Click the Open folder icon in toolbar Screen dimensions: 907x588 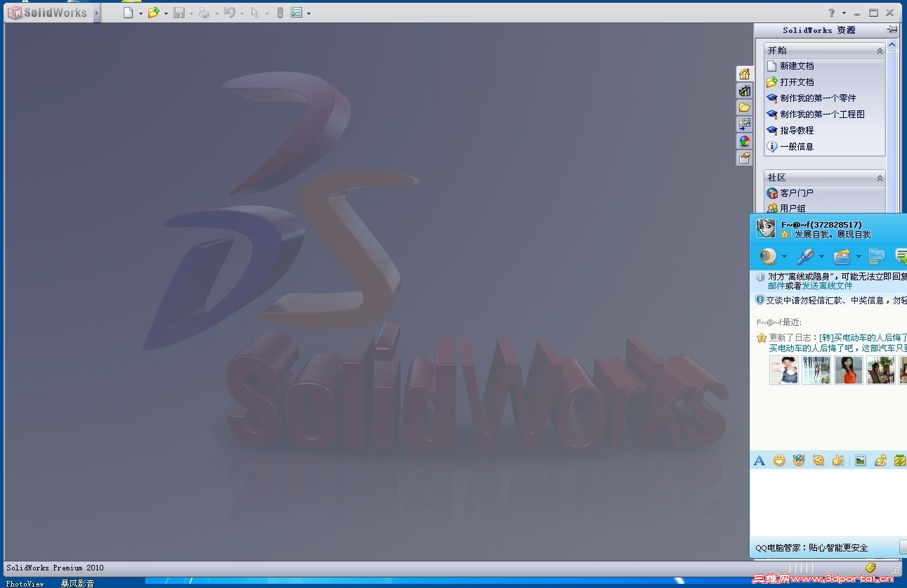pyautogui.click(x=153, y=13)
